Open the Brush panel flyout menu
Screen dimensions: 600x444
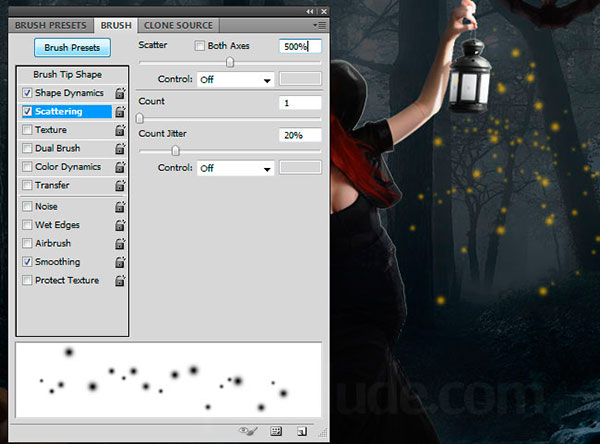pos(320,25)
